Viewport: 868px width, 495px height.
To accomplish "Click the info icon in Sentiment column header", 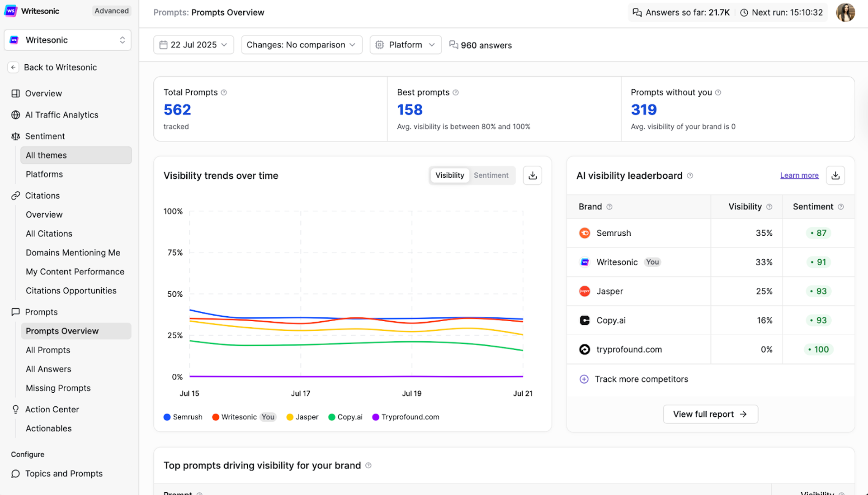I will 840,207.
